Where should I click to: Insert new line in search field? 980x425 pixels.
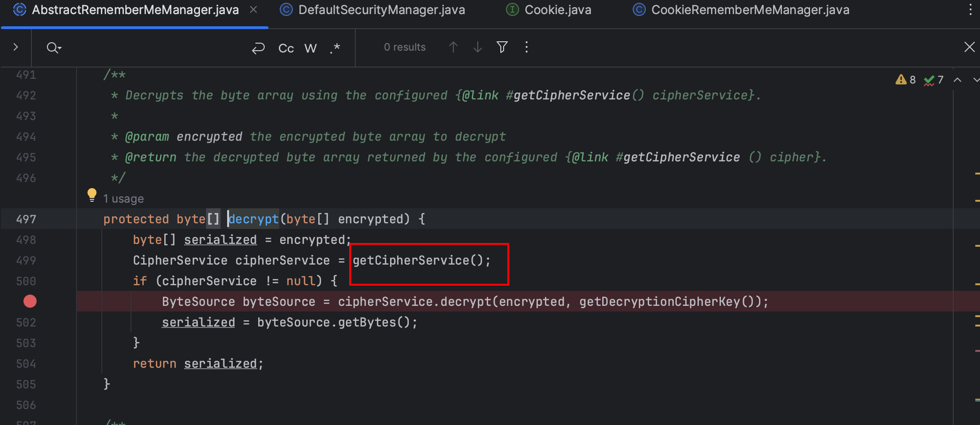click(x=259, y=48)
